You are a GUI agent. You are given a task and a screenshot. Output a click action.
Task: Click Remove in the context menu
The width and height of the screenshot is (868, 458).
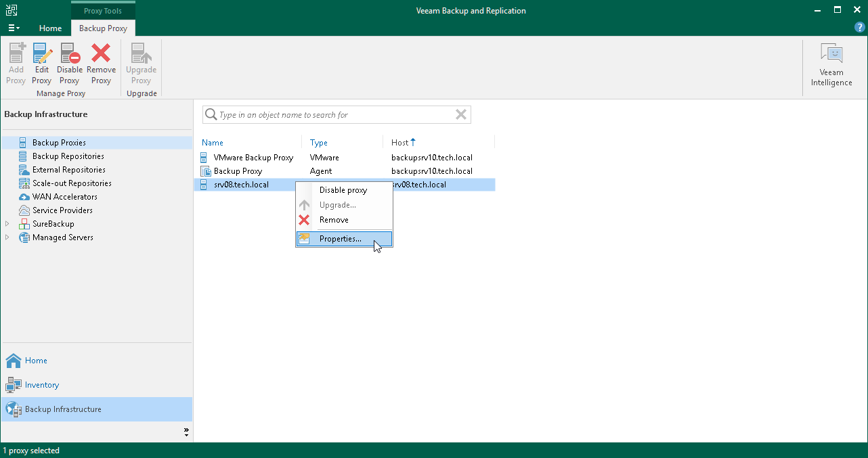tap(334, 220)
